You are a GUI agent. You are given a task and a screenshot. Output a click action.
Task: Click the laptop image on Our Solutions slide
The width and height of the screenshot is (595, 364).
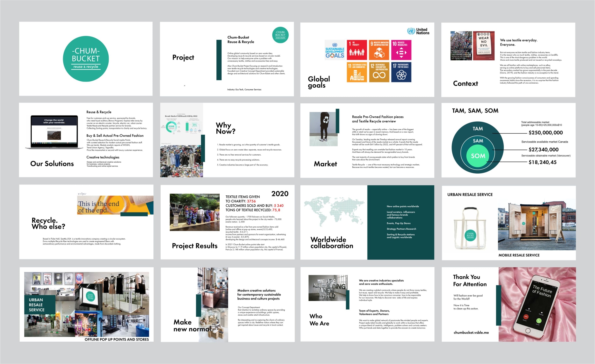click(55, 132)
